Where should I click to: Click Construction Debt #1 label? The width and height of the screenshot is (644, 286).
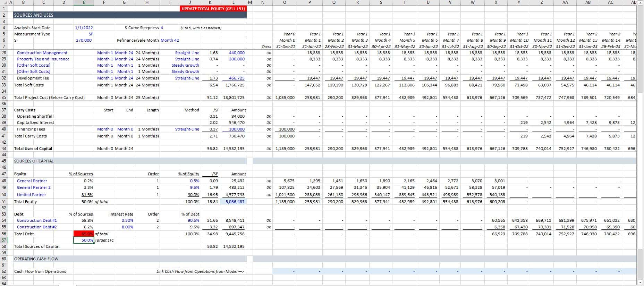click(x=37, y=220)
